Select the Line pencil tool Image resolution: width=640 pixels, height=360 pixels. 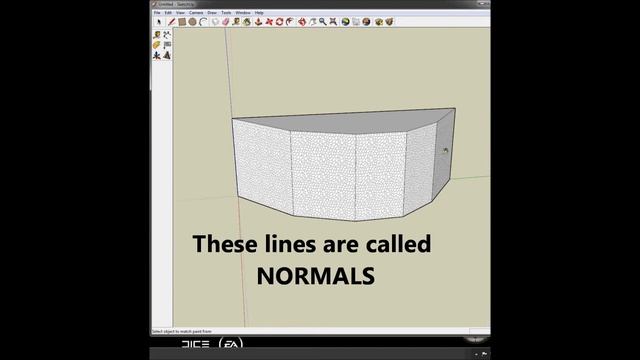click(x=172, y=22)
